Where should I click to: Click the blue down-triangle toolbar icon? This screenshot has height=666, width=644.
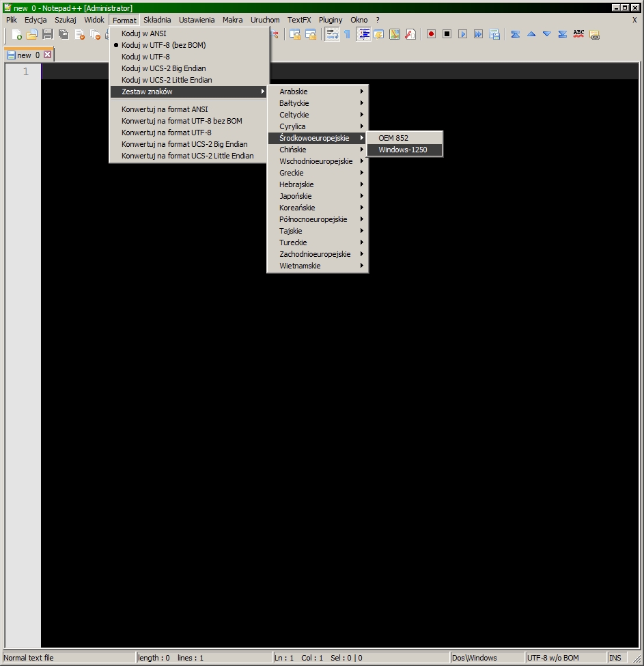[547, 34]
